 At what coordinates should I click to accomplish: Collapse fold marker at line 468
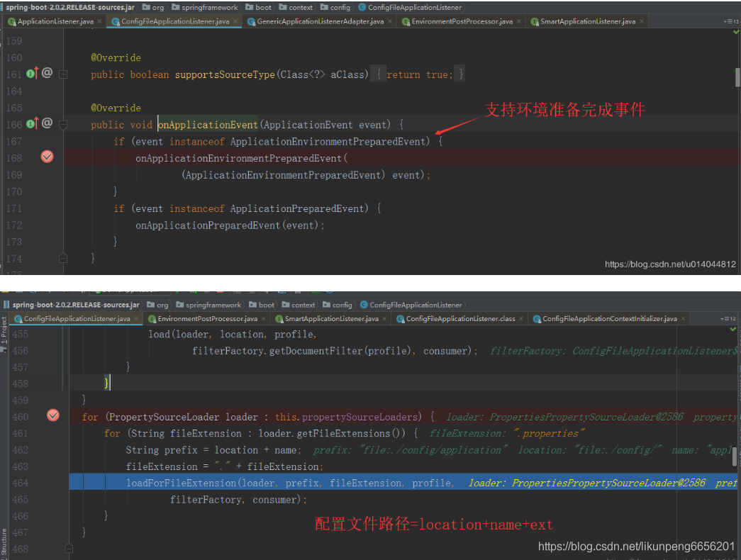click(69, 549)
